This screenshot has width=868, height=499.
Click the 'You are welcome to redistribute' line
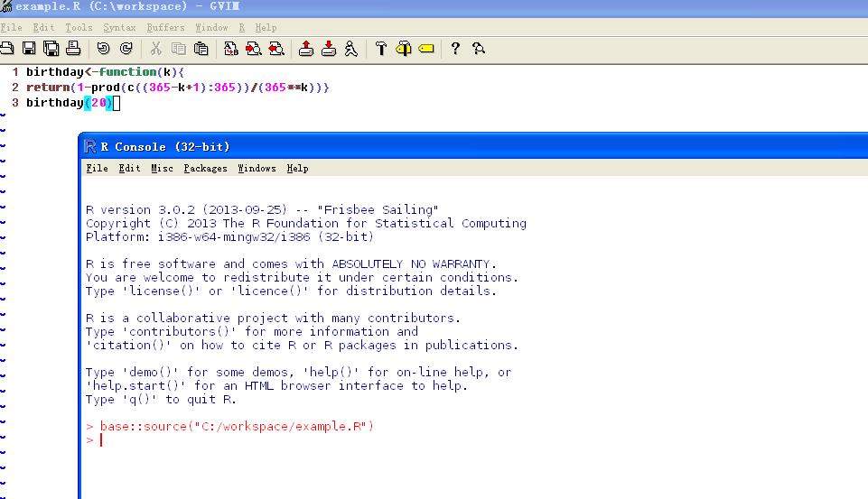point(303,278)
